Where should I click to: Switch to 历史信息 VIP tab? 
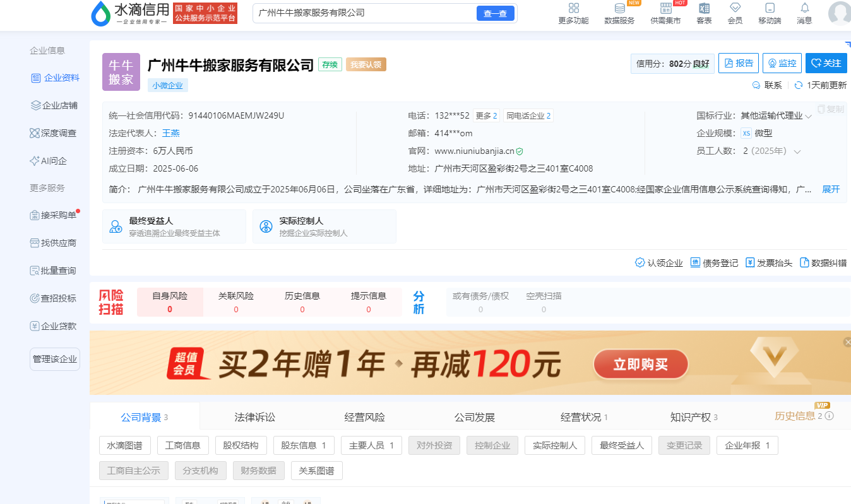pos(798,416)
